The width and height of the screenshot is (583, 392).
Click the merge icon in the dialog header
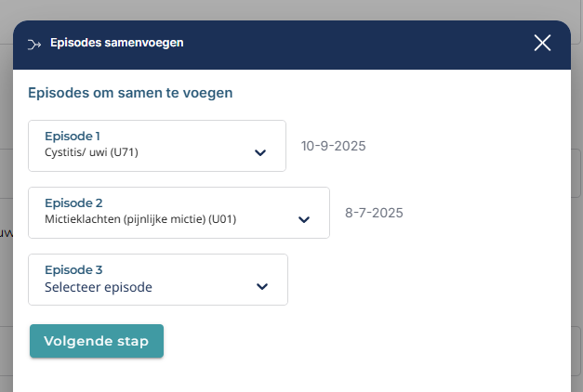(x=35, y=43)
